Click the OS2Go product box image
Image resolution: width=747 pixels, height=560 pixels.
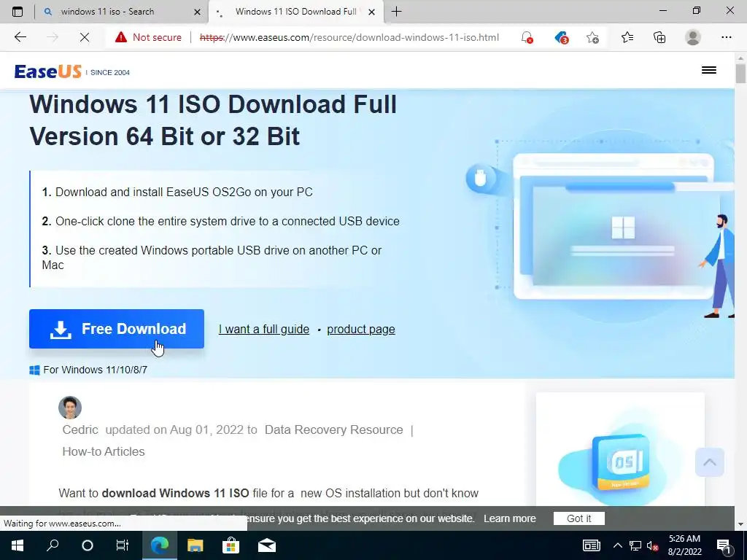[x=620, y=462]
